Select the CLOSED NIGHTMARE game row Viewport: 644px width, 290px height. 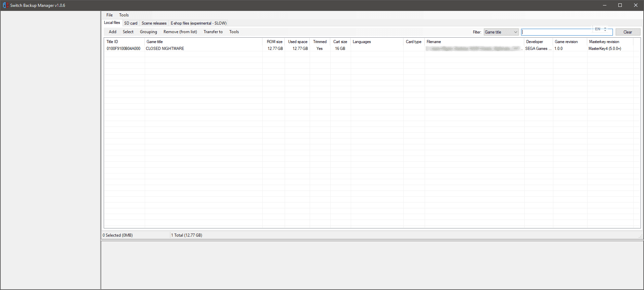click(x=372, y=49)
